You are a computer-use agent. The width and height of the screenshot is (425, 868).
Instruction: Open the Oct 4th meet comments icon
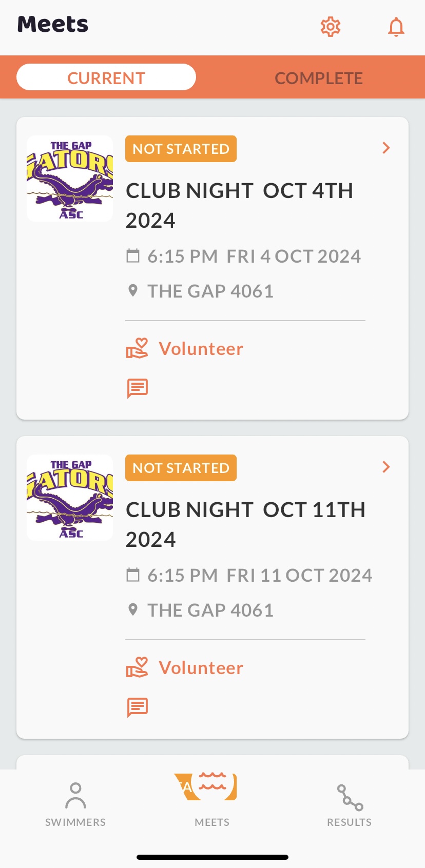point(137,388)
